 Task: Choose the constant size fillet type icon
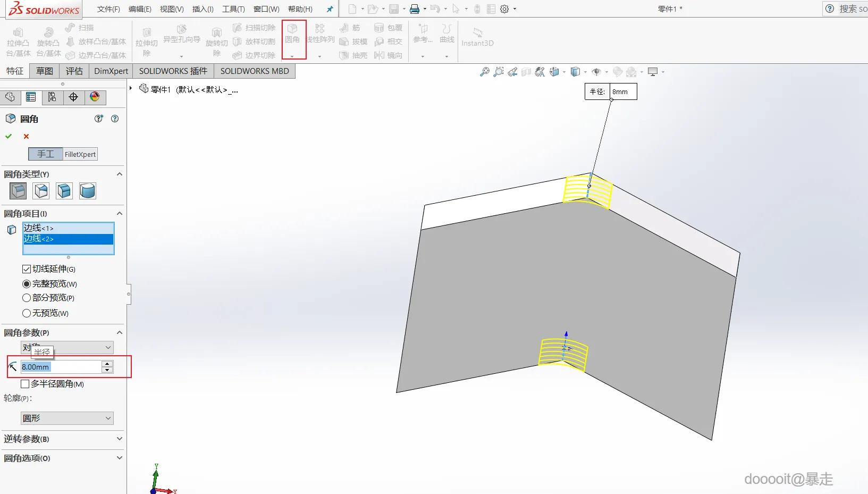point(18,191)
